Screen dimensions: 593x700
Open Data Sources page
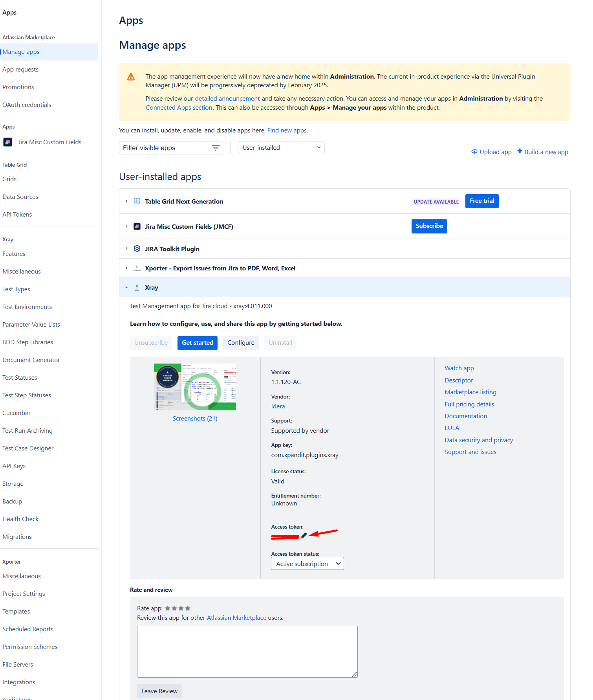point(20,197)
